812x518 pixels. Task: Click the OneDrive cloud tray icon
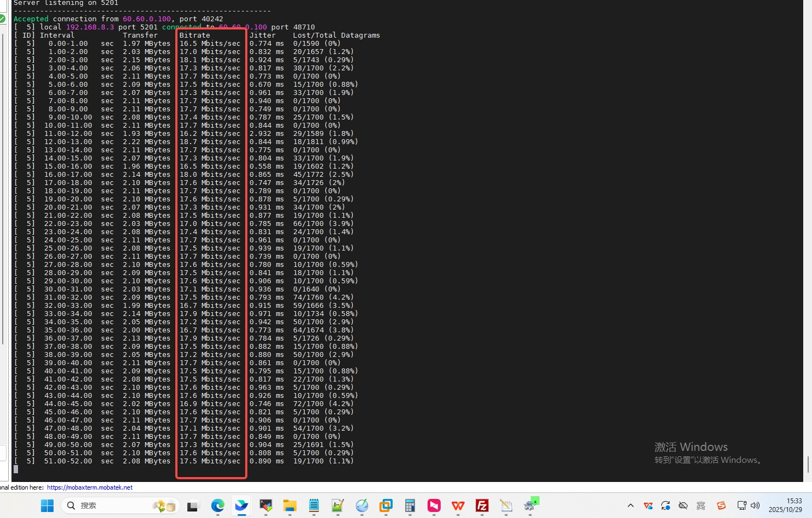tap(683, 506)
